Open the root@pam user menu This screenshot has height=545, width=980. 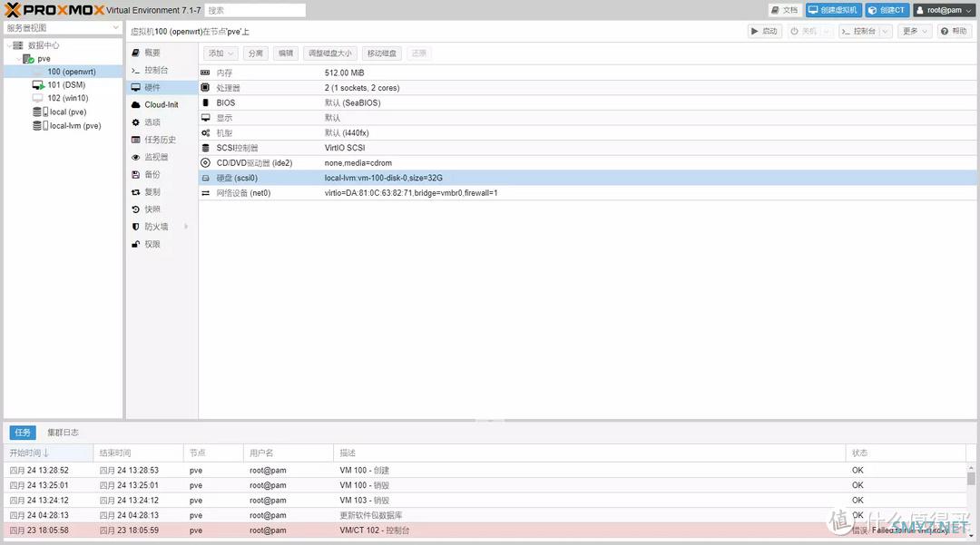[x=944, y=10]
